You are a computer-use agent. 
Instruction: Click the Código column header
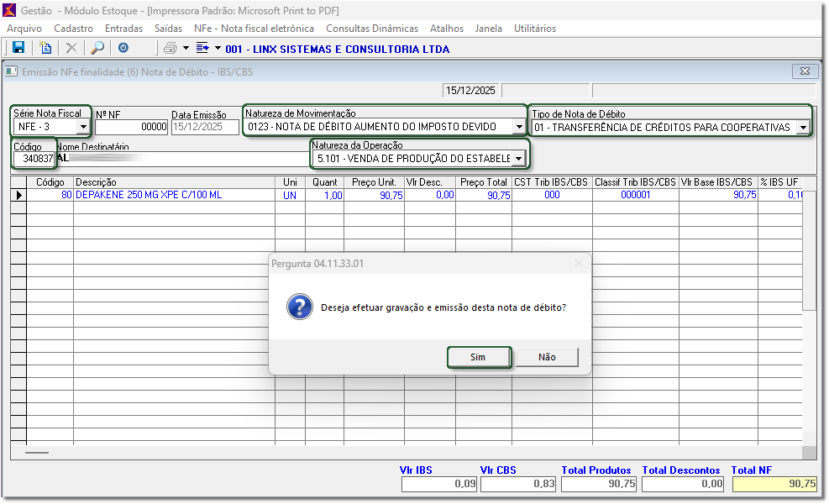[50, 182]
